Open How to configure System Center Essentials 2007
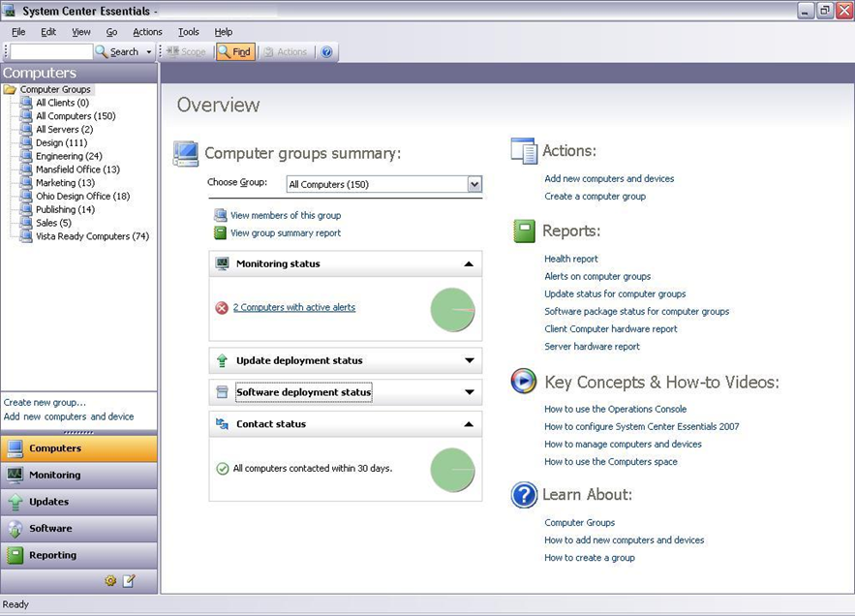Image resolution: width=855 pixels, height=616 pixels. (x=642, y=426)
